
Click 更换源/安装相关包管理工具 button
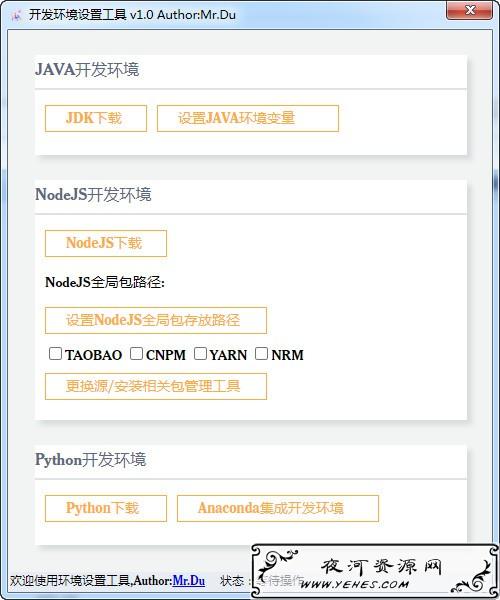coord(156,386)
